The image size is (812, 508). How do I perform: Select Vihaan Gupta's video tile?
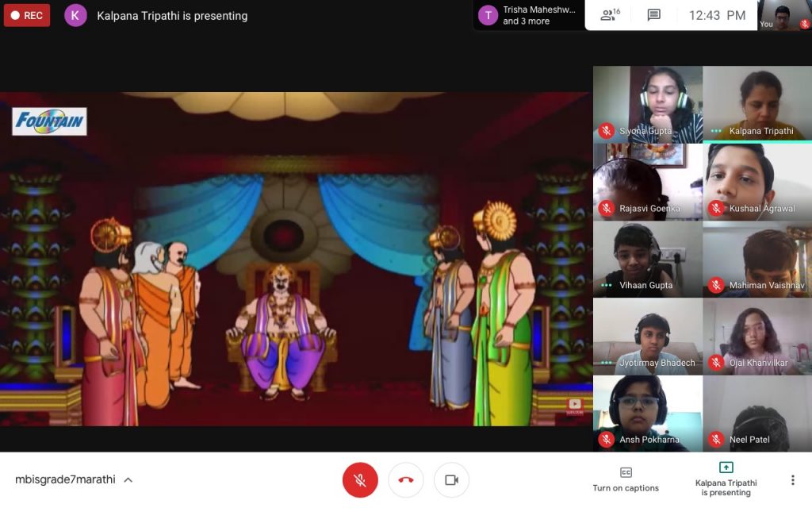(x=648, y=259)
